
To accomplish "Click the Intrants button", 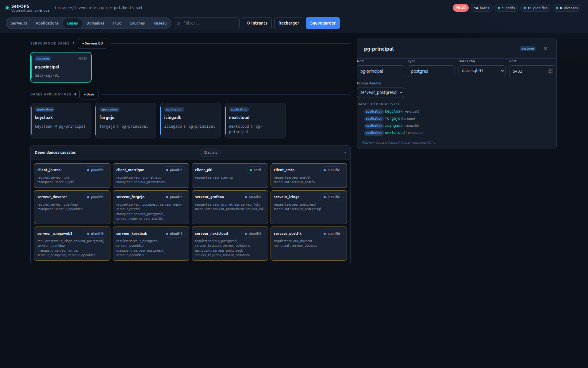I will [257, 23].
